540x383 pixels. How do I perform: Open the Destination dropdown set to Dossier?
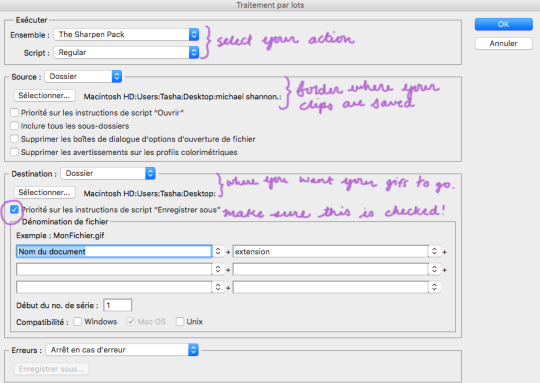[x=108, y=173]
